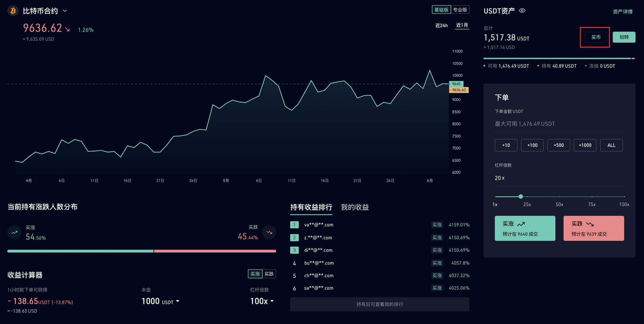Switch to 我的收益 tab
644x324 pixels.
click(x=355, y=207)
